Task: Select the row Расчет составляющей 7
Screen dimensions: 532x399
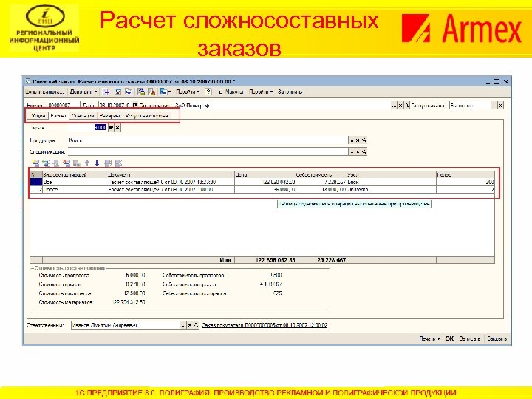Action: (262, 189)
